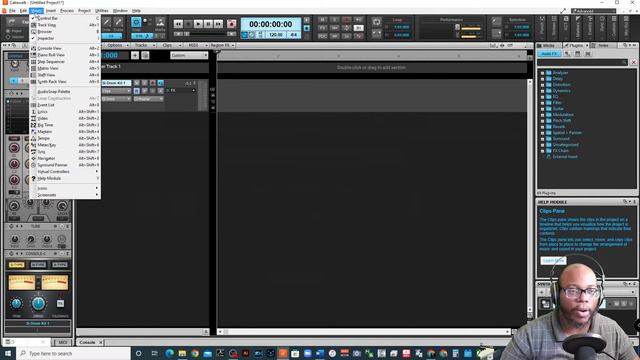640x360 pixels.
Task: Select the External Insert item
Action: tap(564, 157)
